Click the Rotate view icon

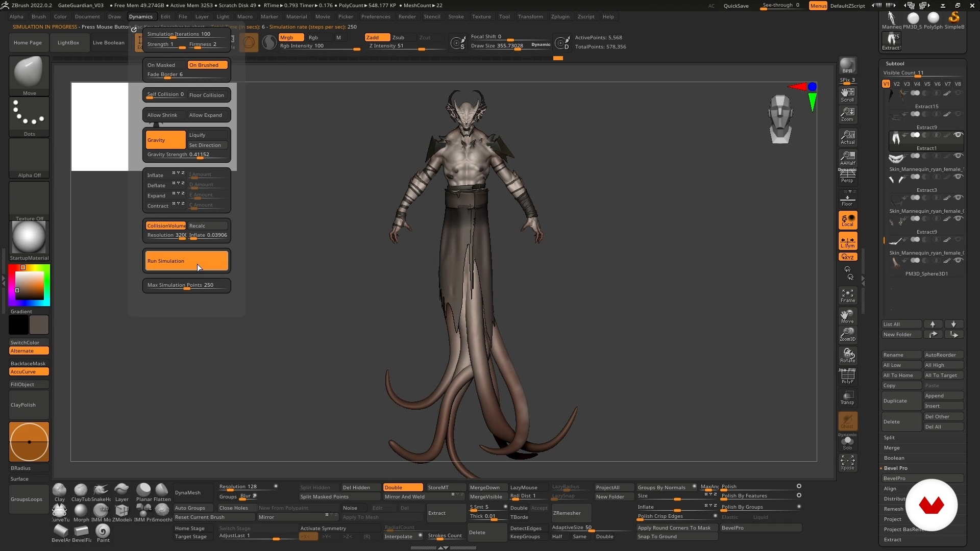pyautogui.click(x=847, y=355)
